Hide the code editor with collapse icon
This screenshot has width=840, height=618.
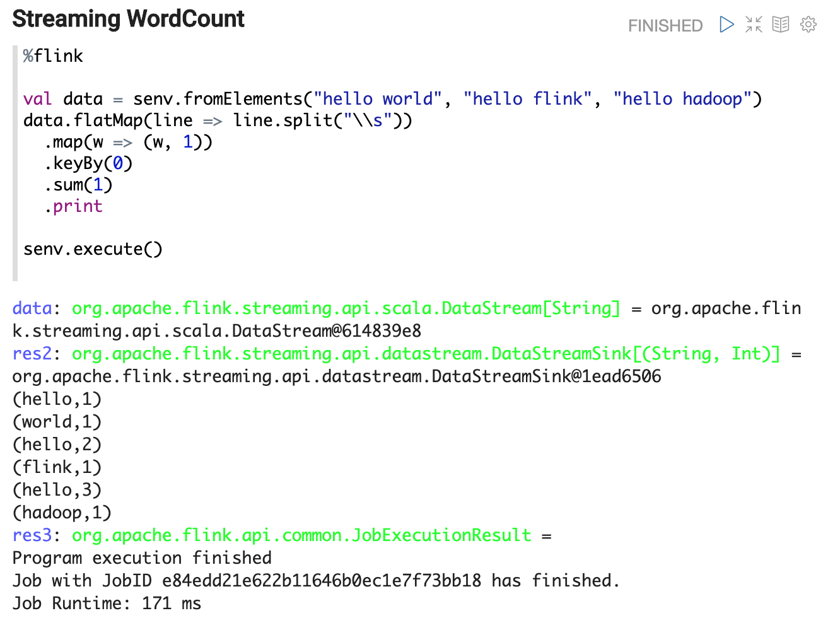tap(754, 25)
